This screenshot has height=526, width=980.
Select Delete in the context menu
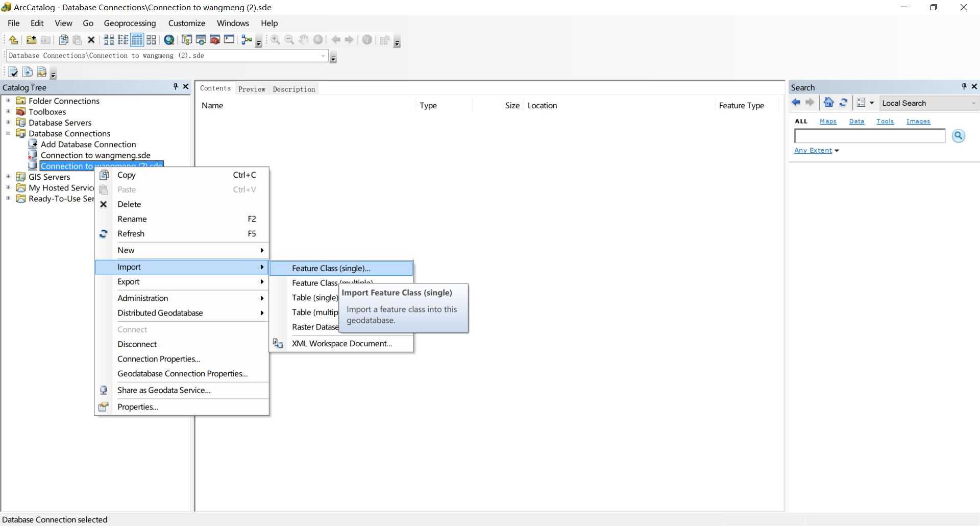pyautogui.click(x=182, y=204)
